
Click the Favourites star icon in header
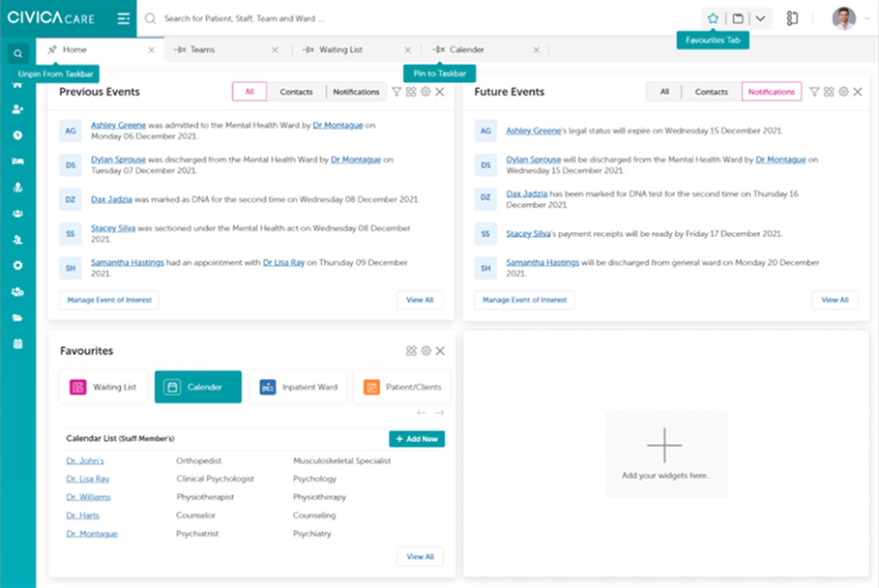pos(713,18)
